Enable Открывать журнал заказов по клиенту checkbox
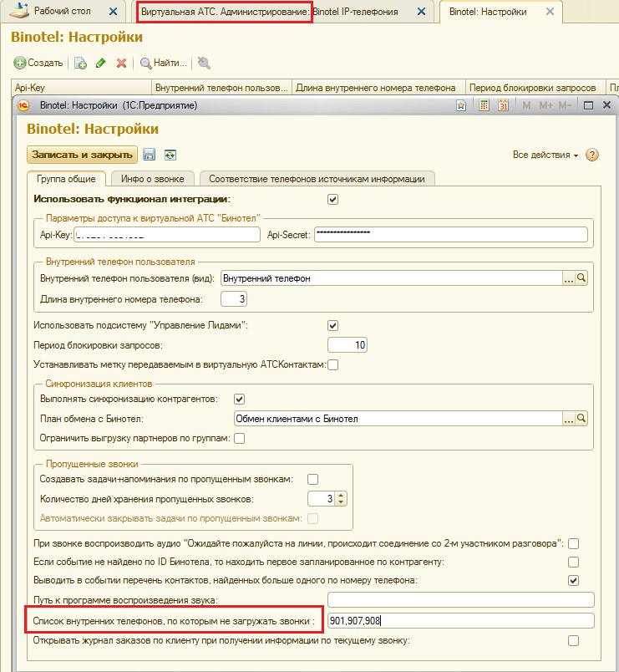Image resolution: width=619 pixels, height=672 pixels. (x=573, y=641)
